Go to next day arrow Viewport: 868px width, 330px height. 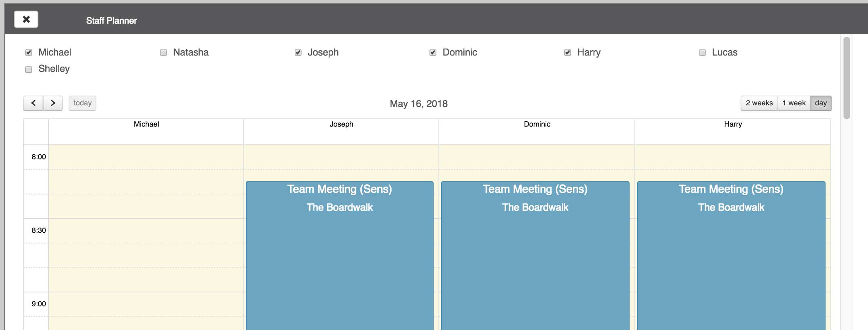pos(53,103)
